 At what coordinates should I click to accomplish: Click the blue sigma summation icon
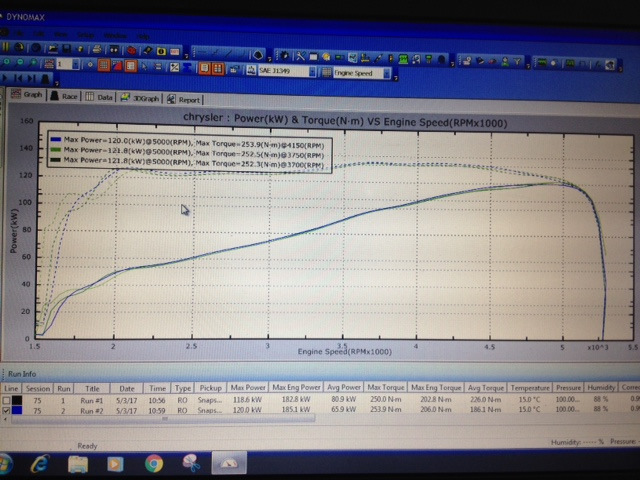(187, 67)
